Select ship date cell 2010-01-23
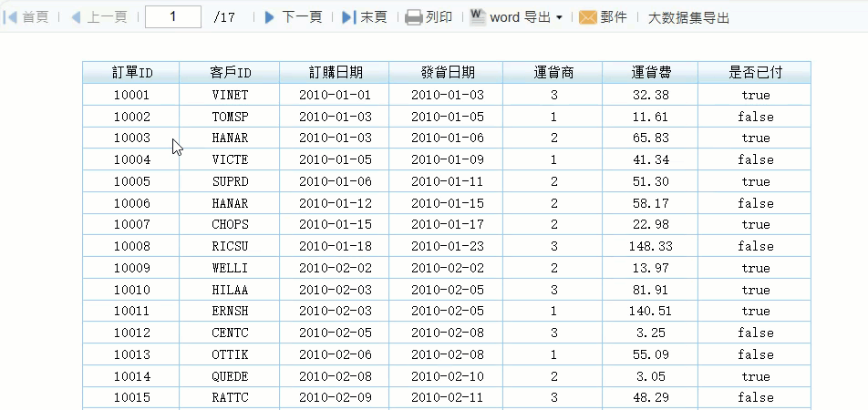Viewport: 868px width, 410px height. tap(446, 246)
